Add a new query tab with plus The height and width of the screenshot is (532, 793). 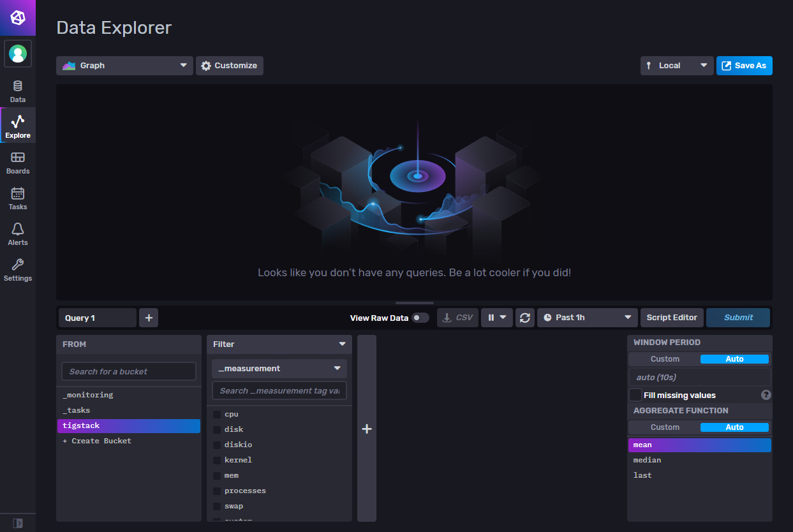click(149, 318)
